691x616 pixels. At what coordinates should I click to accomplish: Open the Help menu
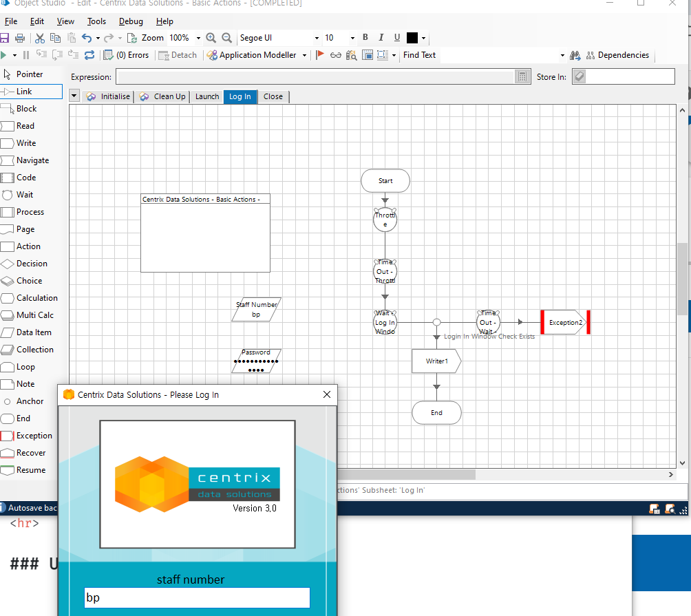tap(164, 21)
